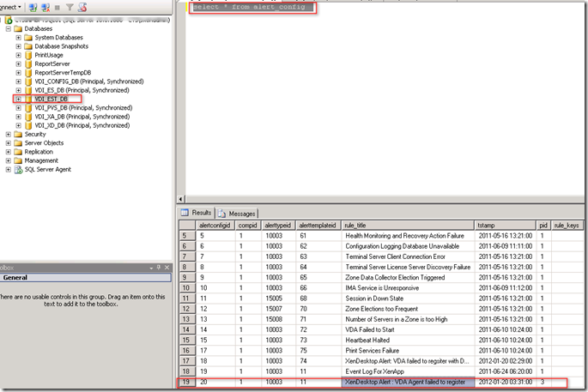Click the server node icon with green arrow
588x392 pixels.
pos(9,21)
